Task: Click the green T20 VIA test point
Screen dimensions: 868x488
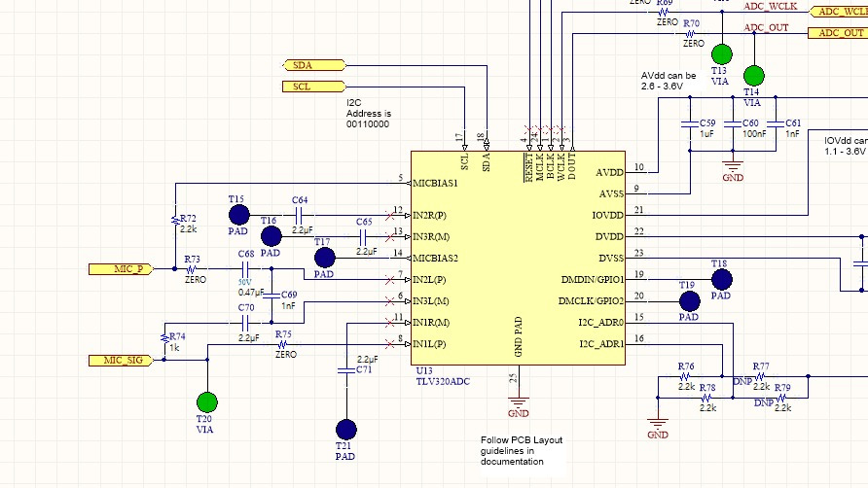Action: (x=207, y=402)
